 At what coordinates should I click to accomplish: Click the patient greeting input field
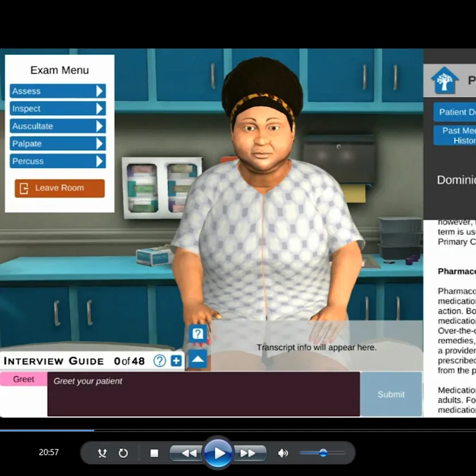pyautogui.click(x=204, y=394)
